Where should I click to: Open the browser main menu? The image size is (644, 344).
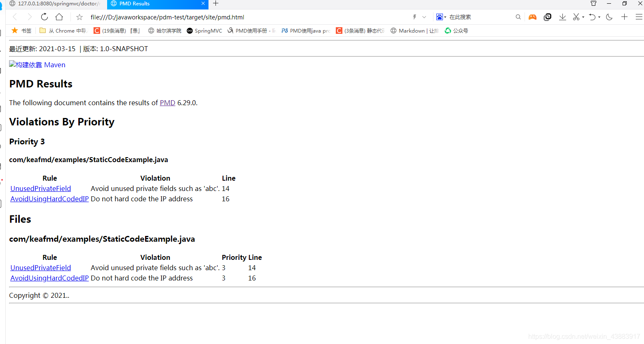639,17
